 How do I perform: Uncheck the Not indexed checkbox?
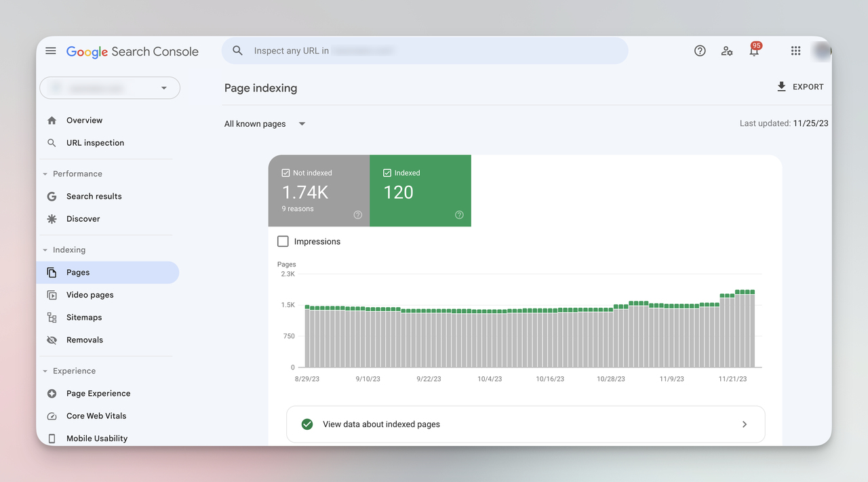pyautogui.click(x=285, y=173)
